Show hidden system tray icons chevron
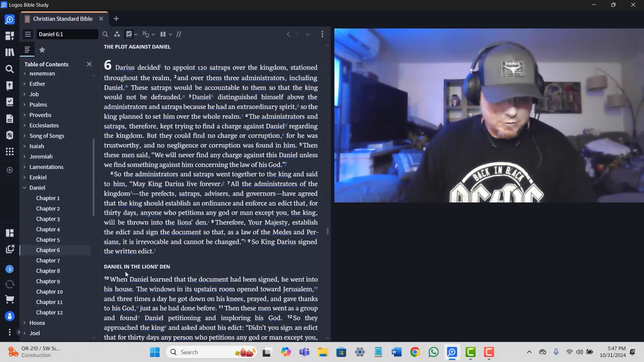Image resolution: width=644 pixels, height=362 pixels. point(529,352)
